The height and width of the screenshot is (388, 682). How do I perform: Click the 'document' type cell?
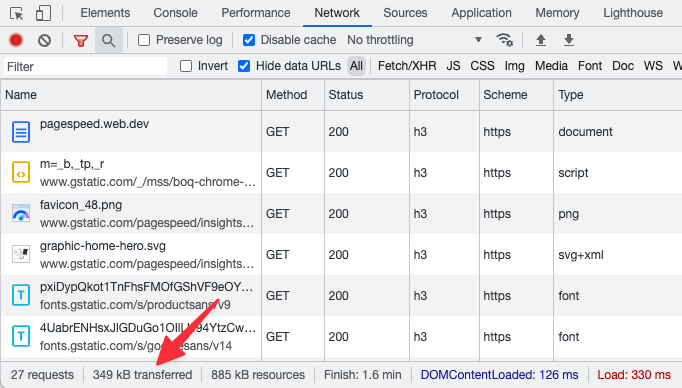tap(585, 132)
